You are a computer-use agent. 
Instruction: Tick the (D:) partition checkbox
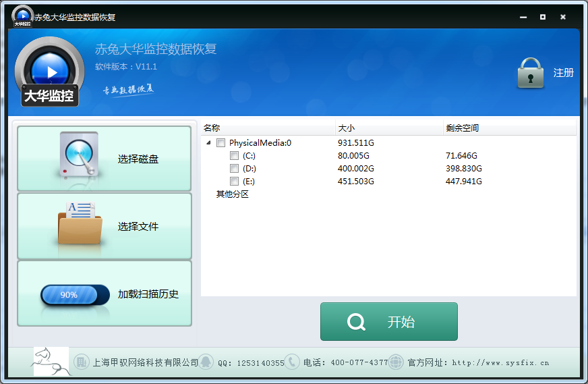pyautogui.click(x=234, y=169)
